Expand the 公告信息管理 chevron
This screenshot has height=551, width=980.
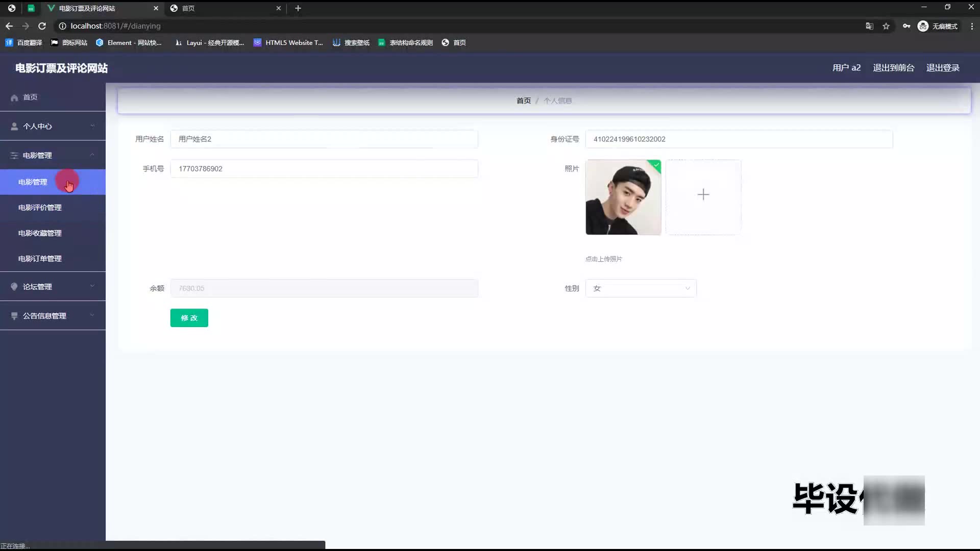(x=92, y=315)
